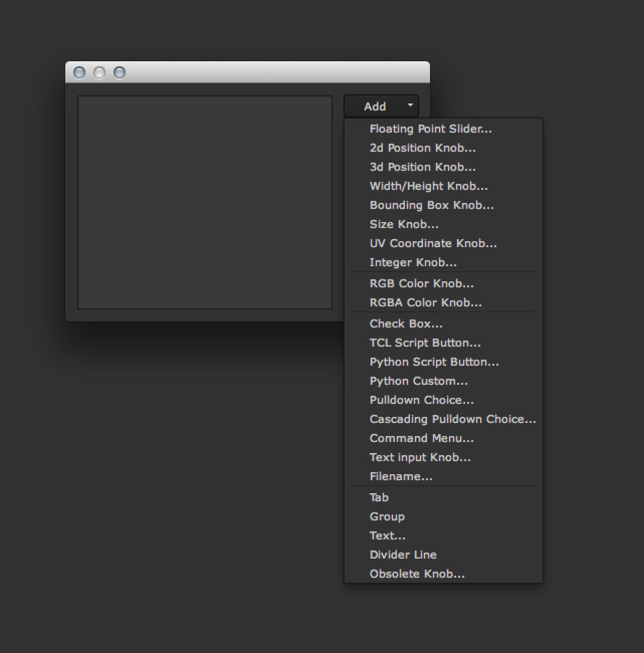Image resolution: width=644 pixels, height=653 pixels.
Task: Choose Floating Point Slider from the menu
Action: (x=443, y=129)
